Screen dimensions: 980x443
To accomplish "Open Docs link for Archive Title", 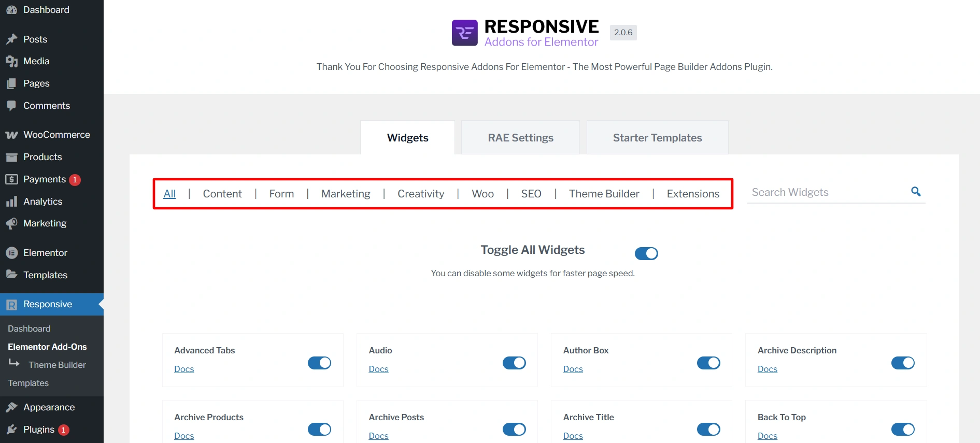I will 573,436.
